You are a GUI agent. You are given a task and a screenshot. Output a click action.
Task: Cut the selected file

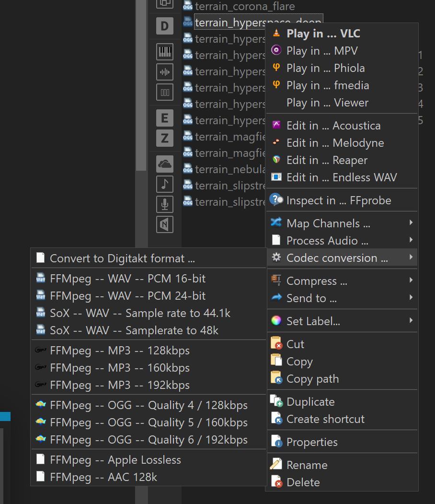342,344
